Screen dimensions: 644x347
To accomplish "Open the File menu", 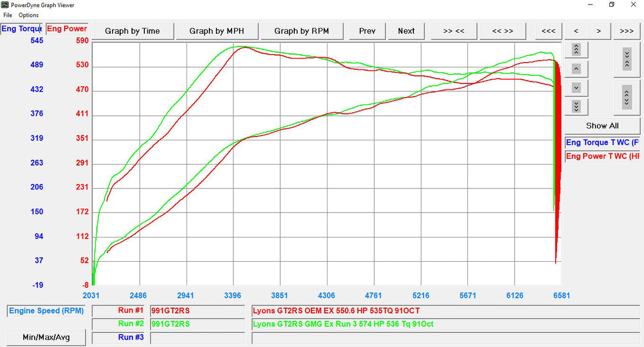I will click(7, 15).
